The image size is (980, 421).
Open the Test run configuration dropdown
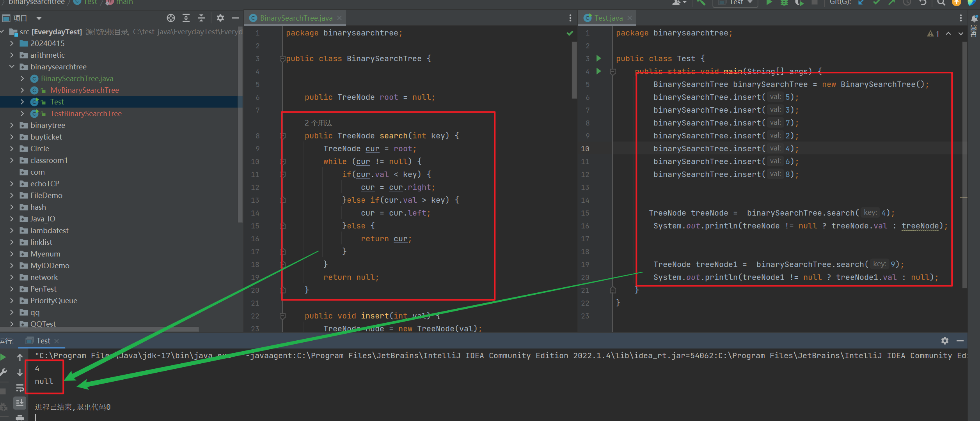click(736, 3)
